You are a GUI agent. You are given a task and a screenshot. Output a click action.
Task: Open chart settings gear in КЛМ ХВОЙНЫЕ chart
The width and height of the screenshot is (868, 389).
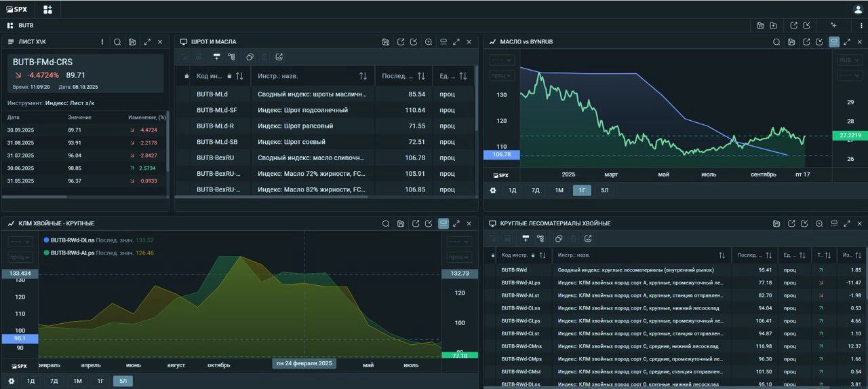(12, 381)
